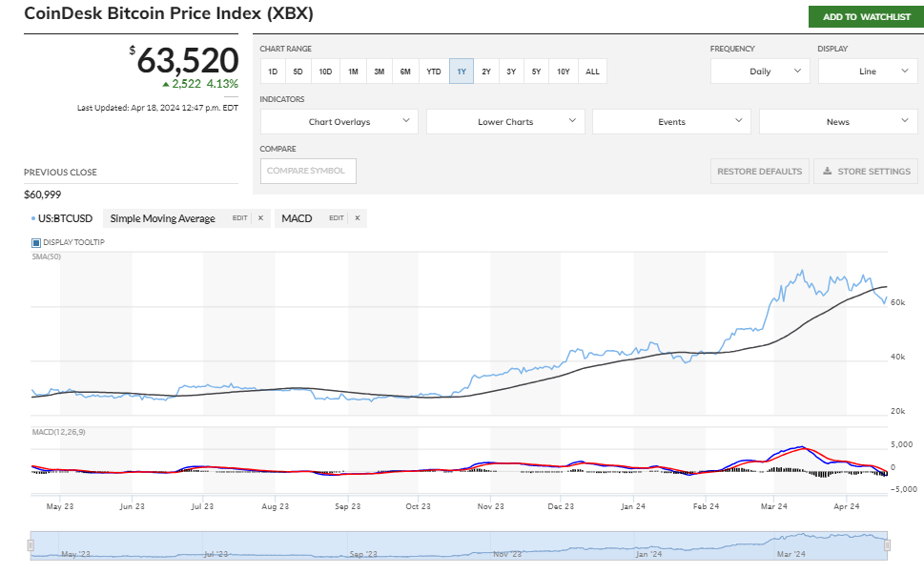
Task: Click the SMA(50) chart label
Action: pos(47,256)
